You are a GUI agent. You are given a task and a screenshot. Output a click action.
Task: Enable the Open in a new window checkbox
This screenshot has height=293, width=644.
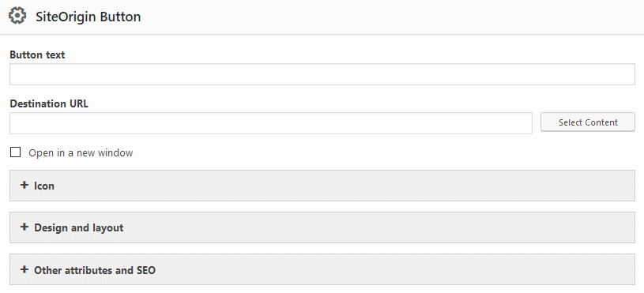coord(15,152)
